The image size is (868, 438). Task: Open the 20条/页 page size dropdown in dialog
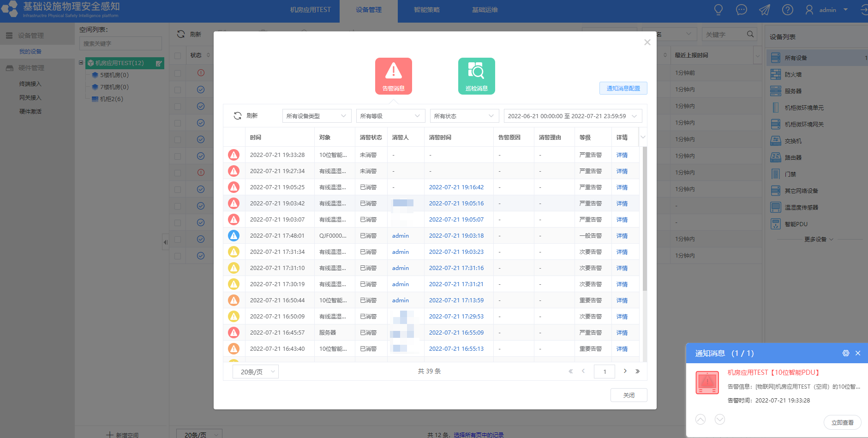click(256, 372)
